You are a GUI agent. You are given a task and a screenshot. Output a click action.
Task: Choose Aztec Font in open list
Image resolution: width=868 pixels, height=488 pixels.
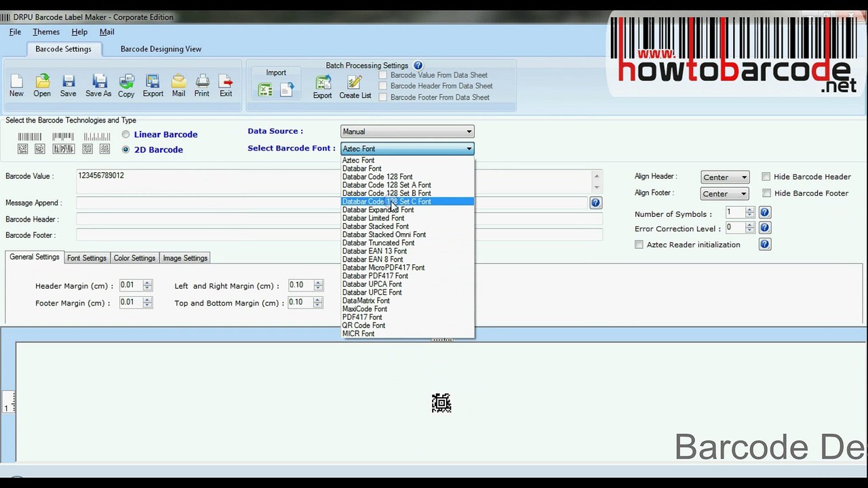point(407,160)
